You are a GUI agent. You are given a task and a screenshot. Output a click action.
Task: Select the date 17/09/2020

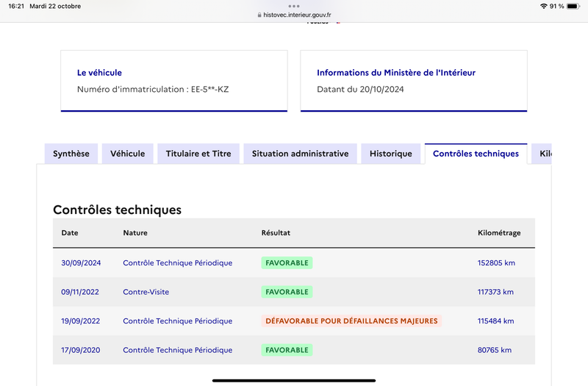(x=81, y=350)
